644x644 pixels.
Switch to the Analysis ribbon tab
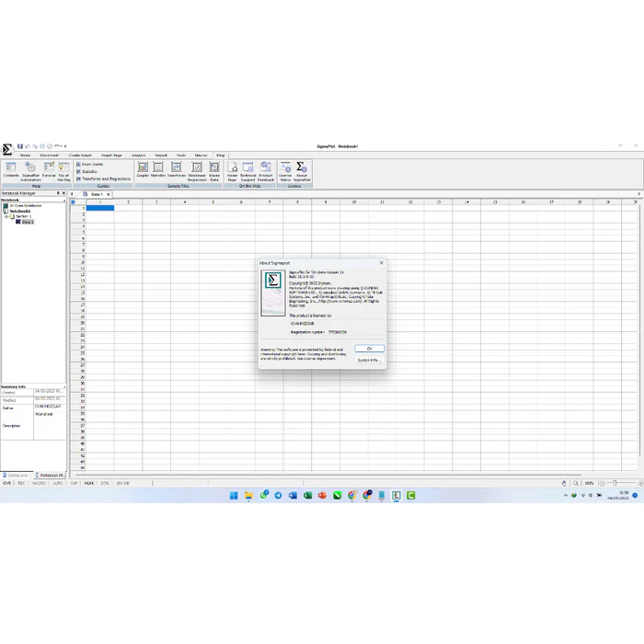point(138,155)
